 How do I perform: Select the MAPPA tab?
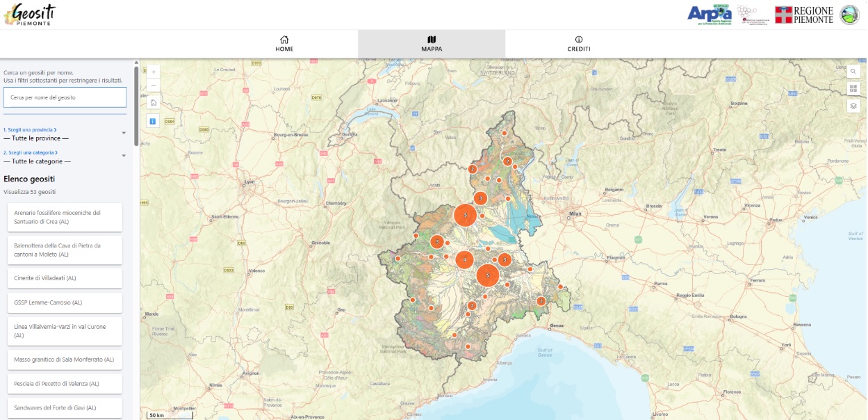pyautogui.click(x=432, y=44)
